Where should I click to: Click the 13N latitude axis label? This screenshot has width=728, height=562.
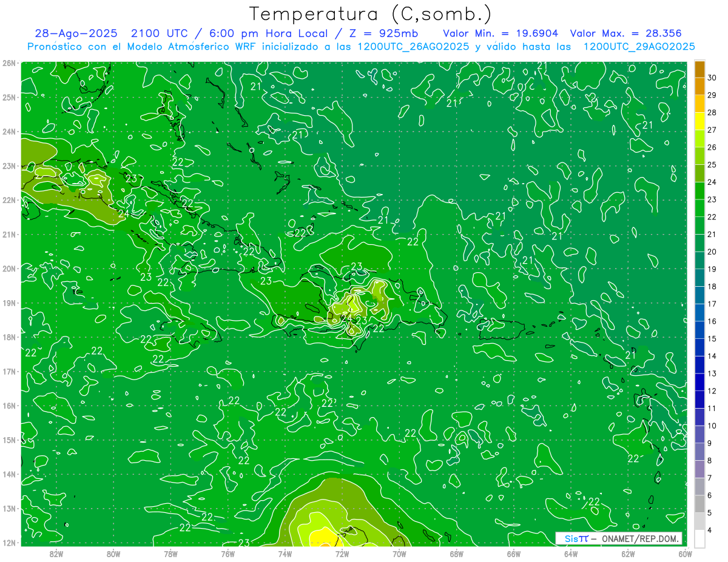point(8,508)
